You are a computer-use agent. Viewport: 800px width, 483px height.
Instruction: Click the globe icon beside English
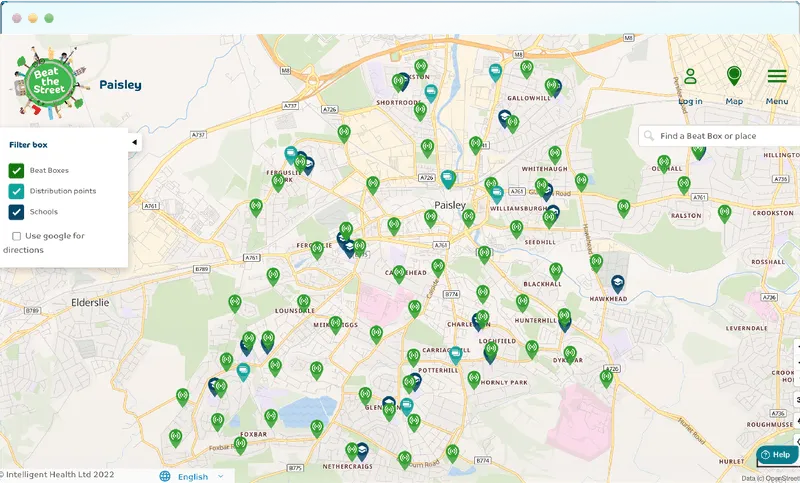[165, 476]
